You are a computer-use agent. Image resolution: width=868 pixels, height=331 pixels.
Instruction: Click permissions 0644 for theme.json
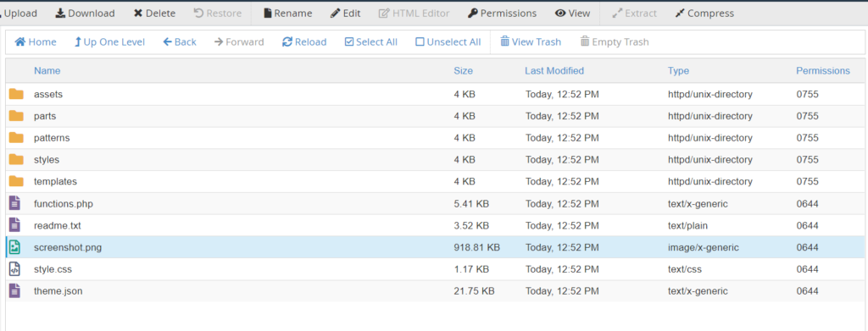[x=807, y=291]
